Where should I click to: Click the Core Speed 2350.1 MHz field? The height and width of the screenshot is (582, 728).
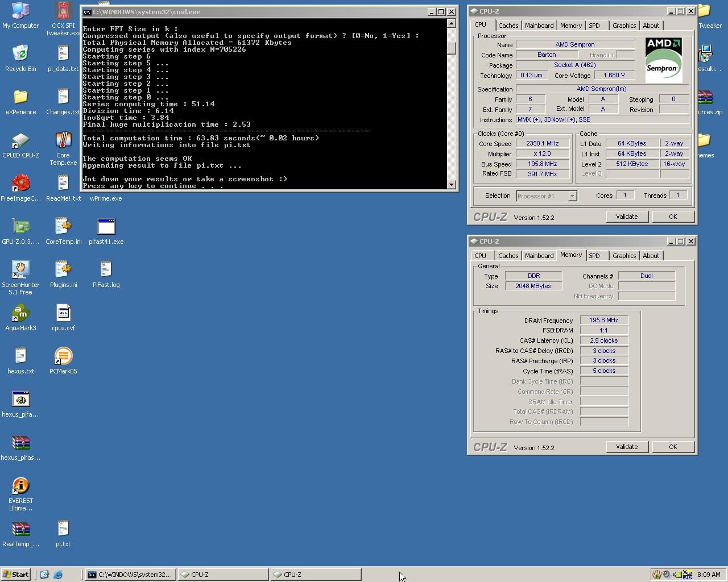coord(543,144)
